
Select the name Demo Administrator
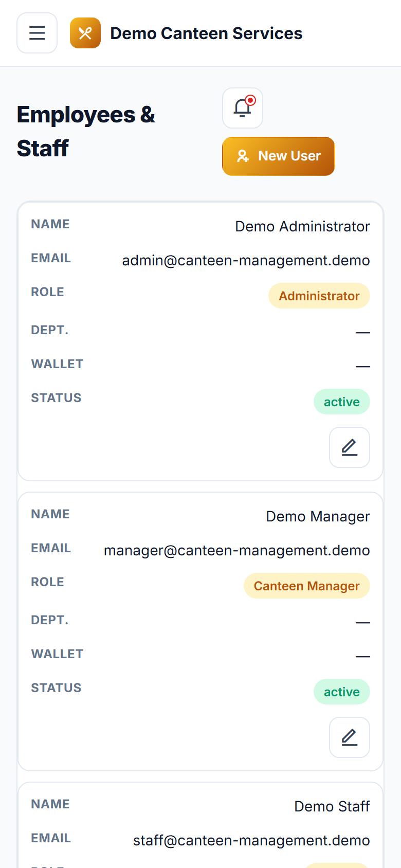tap(302, 226)
